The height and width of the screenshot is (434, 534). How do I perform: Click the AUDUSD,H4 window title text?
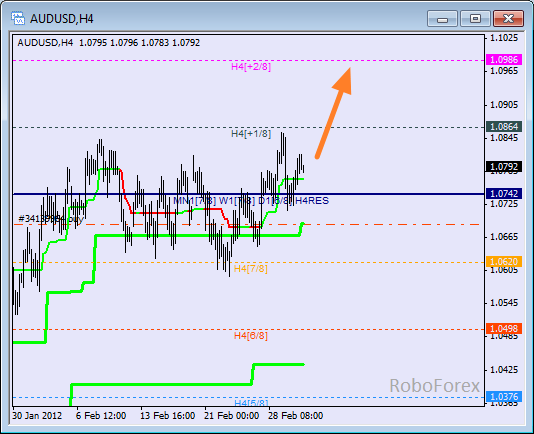click(62, 19)
